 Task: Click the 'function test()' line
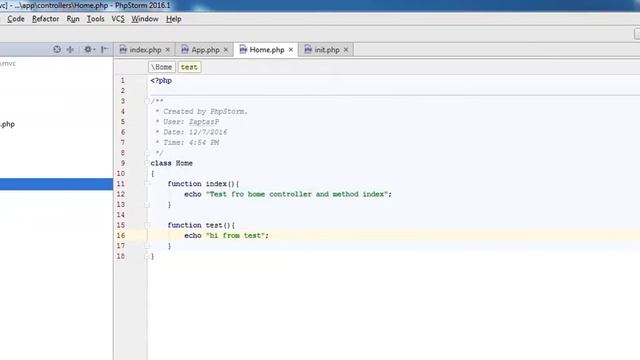(x=201, y=225)
